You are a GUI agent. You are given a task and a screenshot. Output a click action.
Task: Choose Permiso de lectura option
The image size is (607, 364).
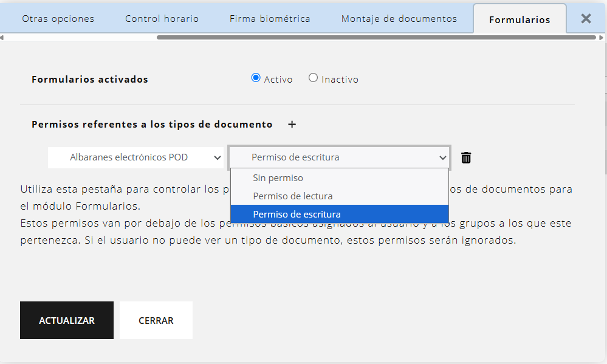[x=292, y=196]
